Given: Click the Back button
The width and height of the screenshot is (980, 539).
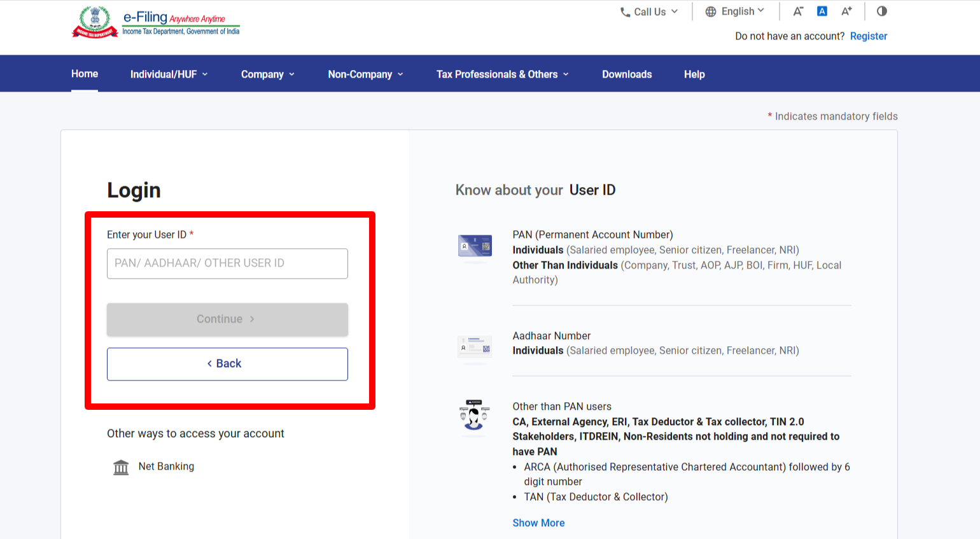Looking at the screenshot, I should click(227, 363).
